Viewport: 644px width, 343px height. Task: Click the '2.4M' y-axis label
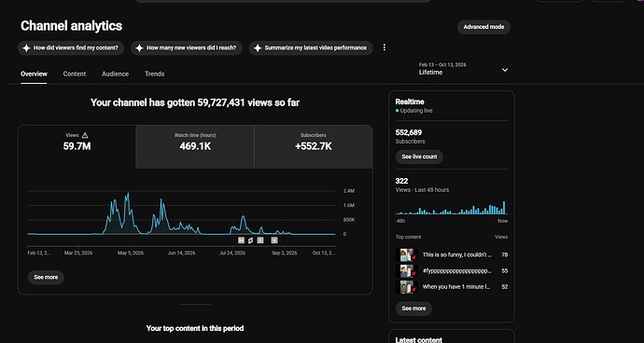pos(349,191)
